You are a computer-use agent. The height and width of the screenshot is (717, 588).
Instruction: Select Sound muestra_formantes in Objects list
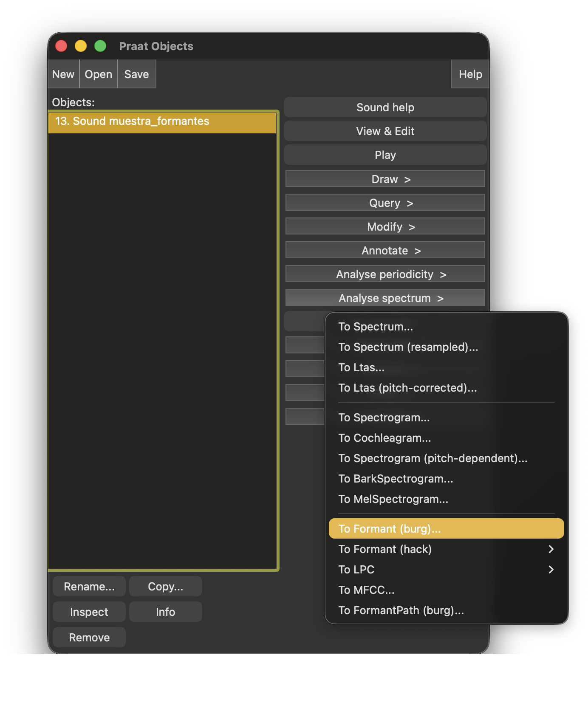coord(162,121)
